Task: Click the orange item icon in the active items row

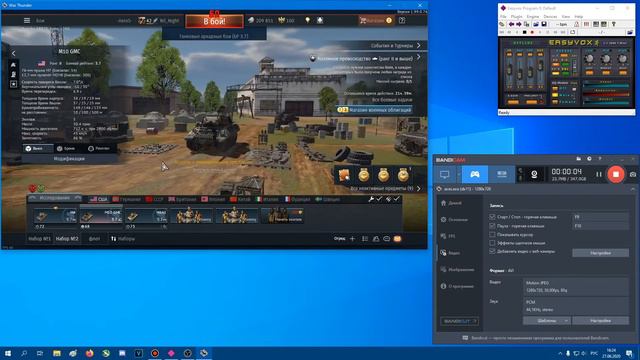Action: [x=344, y=175]
